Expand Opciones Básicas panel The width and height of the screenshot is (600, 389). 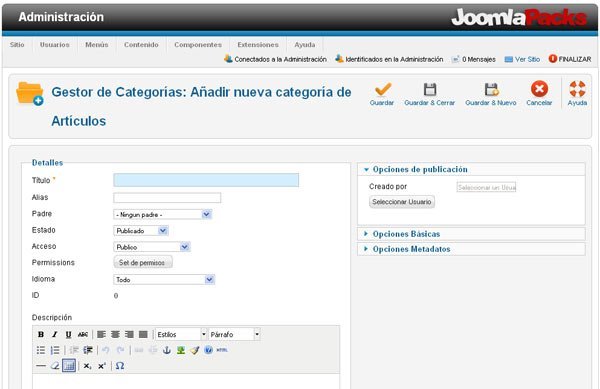(x=471, y=234)
